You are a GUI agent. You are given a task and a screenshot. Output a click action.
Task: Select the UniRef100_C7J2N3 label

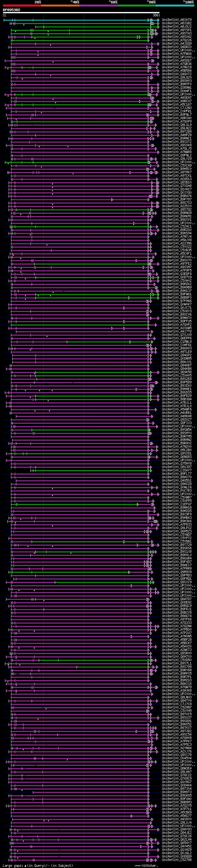pyautogui.click(x=177, y=108)
